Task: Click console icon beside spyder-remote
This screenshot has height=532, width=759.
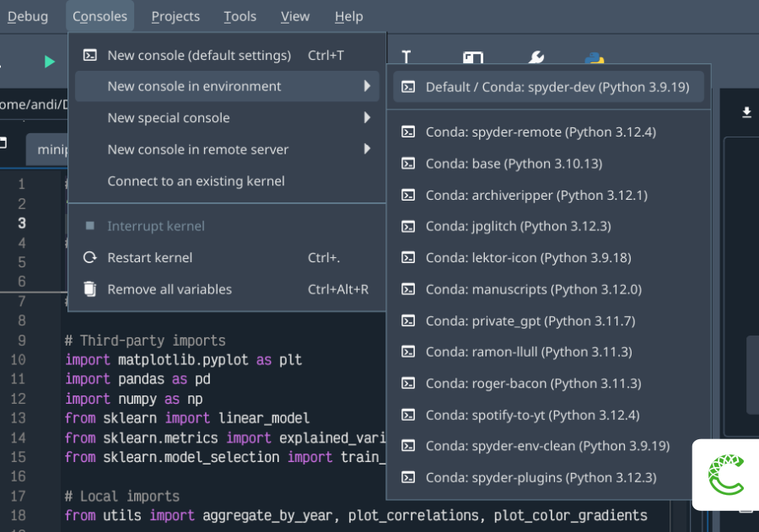Action: coord(408,132)
